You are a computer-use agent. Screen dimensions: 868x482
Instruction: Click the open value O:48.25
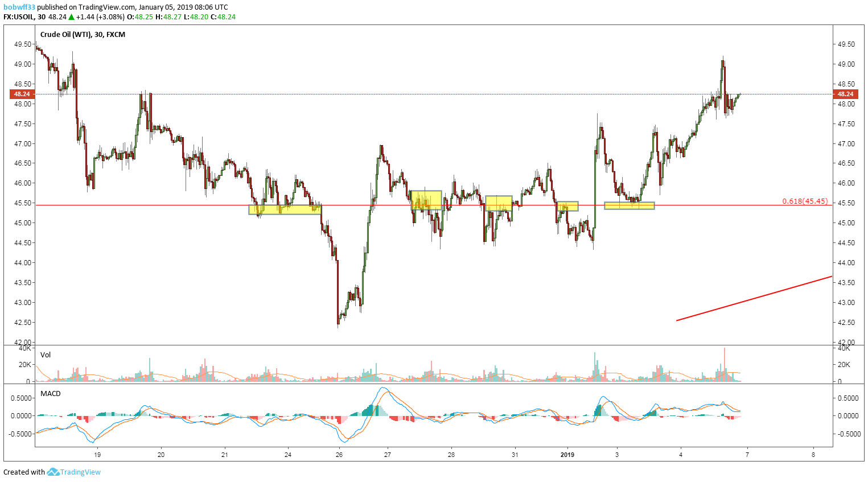pyautogui.click(x=139, y=17)
